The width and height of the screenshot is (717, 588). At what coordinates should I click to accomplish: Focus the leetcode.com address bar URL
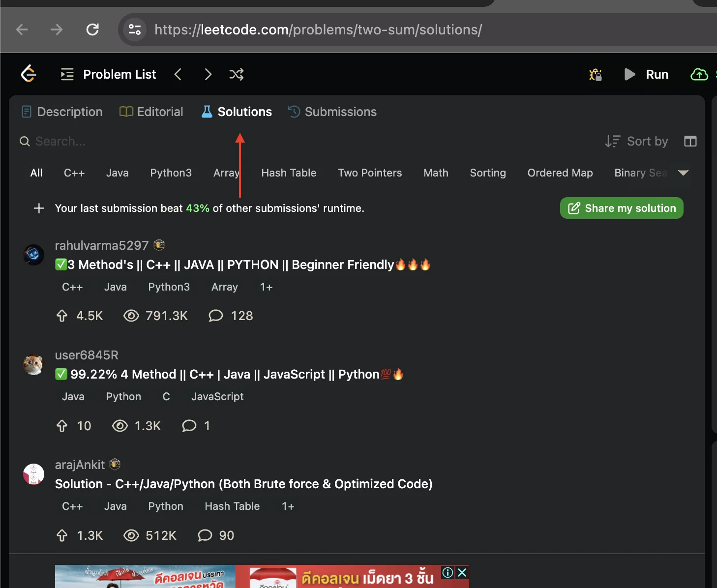coord(318,29)
